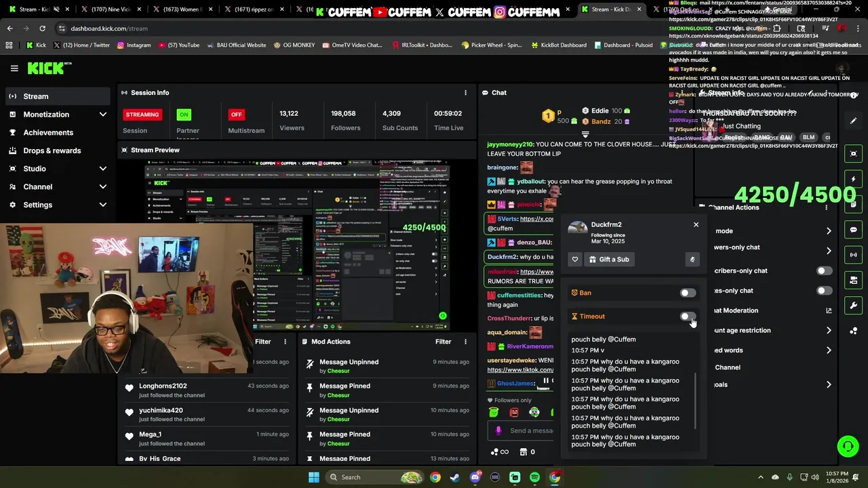The height and width of the screenshot is (488, 868).
Task: Click the Chrome icon in the taskbar
Action: click(x=435, y=477)
